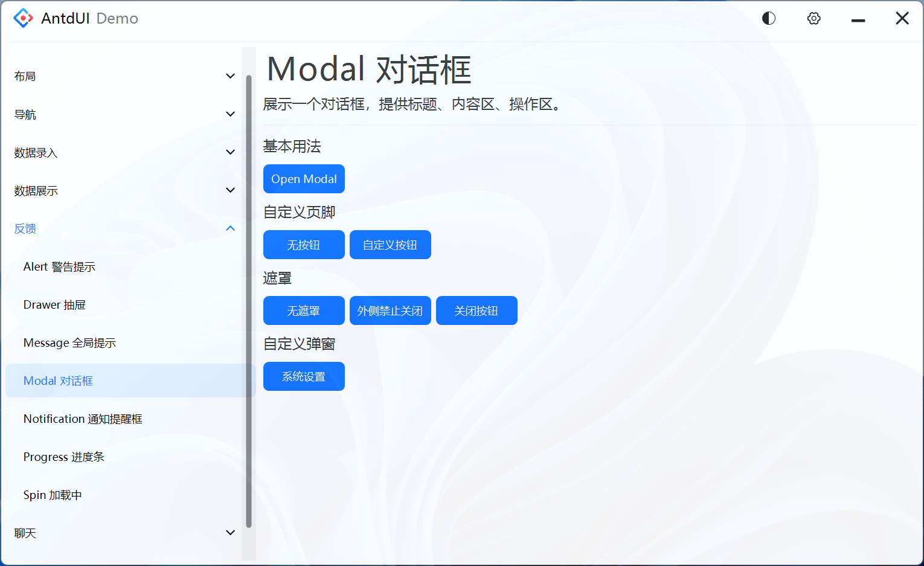Viewport: 924px width, 566px height.
Task: Select Progress 进度条
Action: [x=63, y=457]
